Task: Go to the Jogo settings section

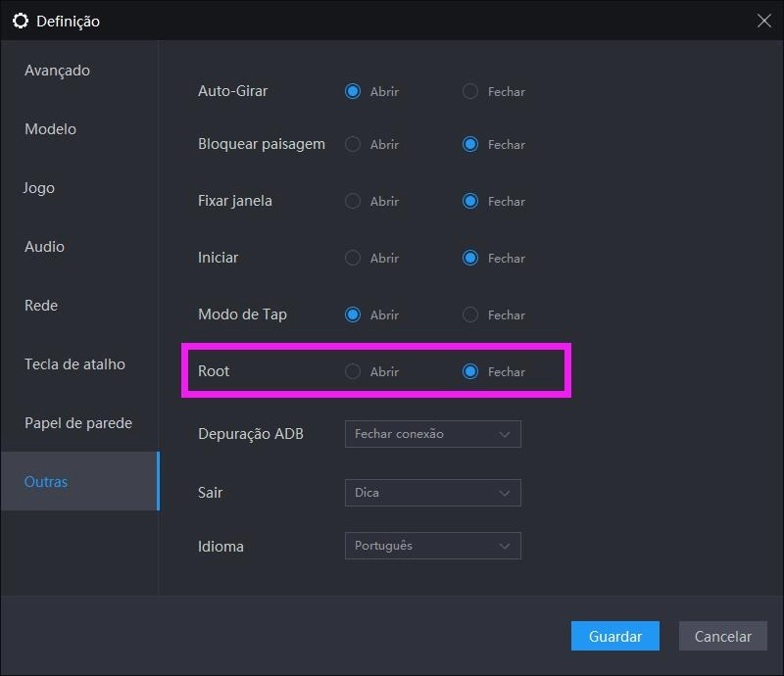Action: [x=39, y=188]
